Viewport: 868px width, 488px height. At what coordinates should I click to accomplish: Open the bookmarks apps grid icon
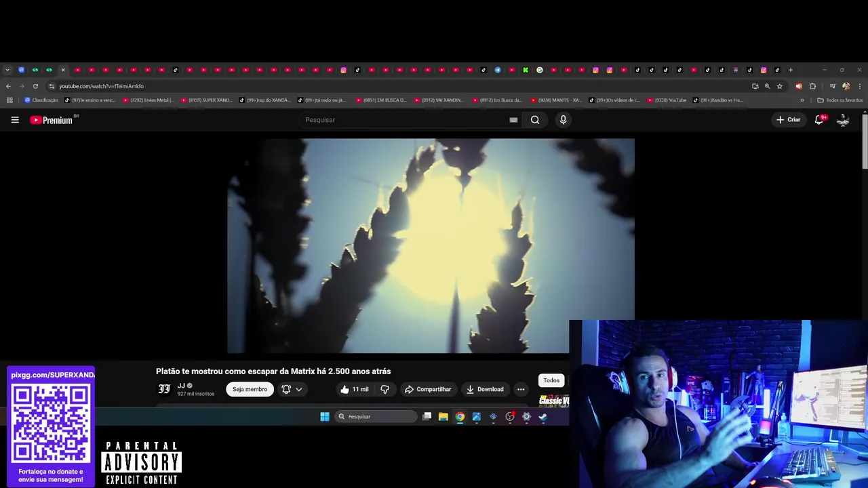click(x=9, y=100)
